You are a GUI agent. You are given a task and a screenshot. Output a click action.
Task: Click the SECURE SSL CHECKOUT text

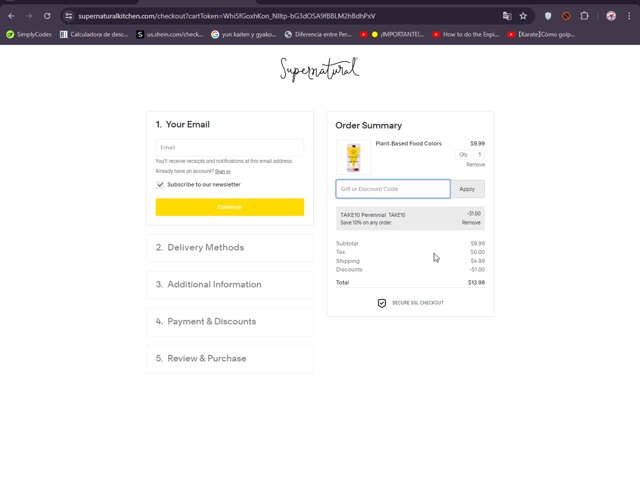(x=418, y=303)
